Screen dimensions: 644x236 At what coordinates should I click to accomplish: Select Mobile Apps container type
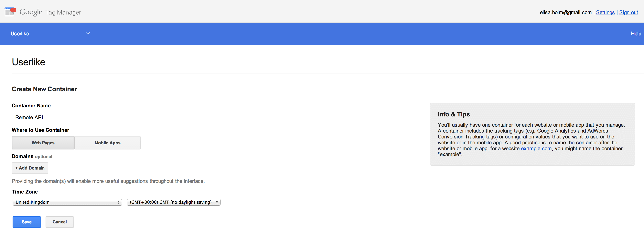[108, 143]
